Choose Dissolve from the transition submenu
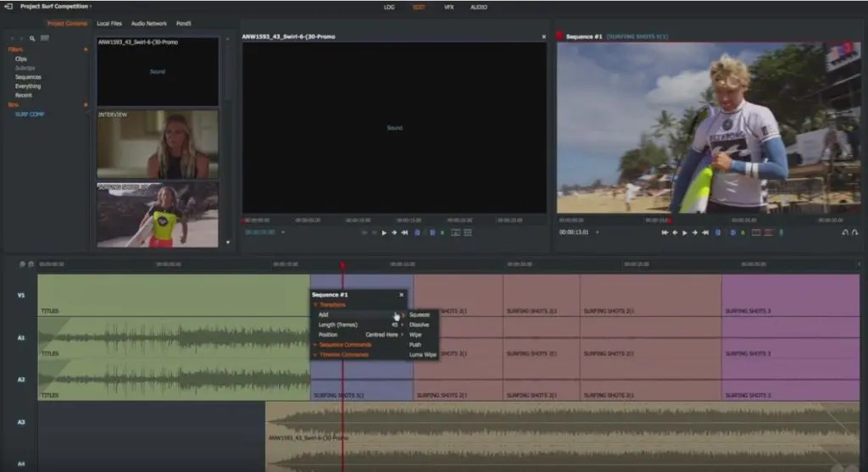The width and height of the screenshot is (868, 472). tap(419, 325)
